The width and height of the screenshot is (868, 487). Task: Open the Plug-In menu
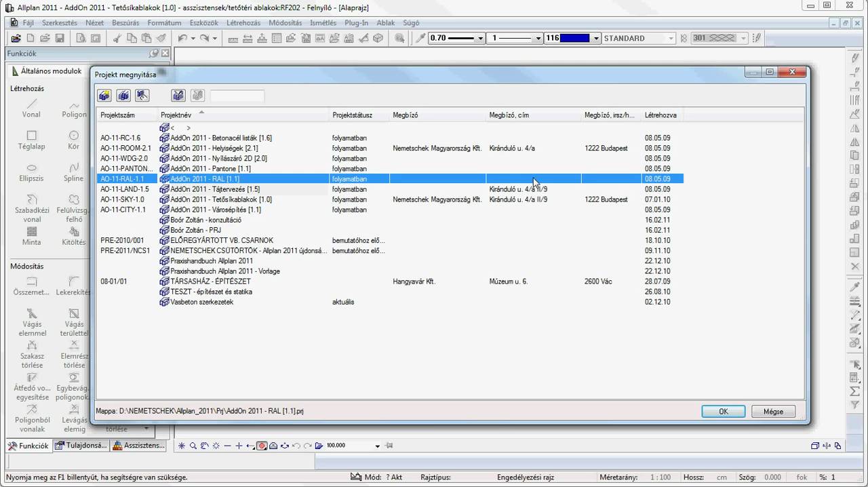pos(357,23)
